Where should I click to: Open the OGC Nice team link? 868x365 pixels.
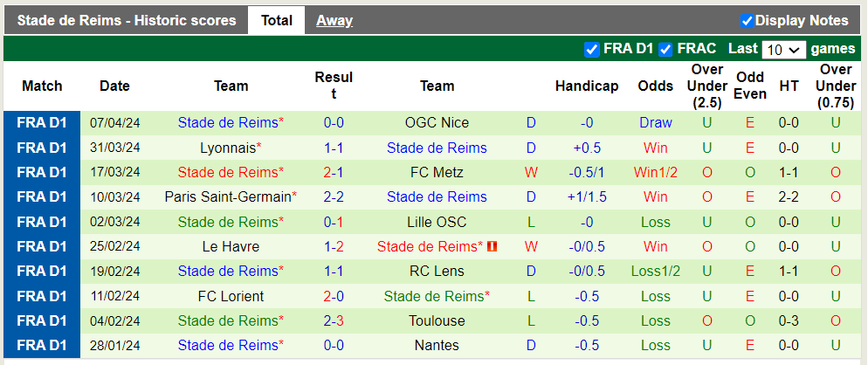[x=437, y=123]
